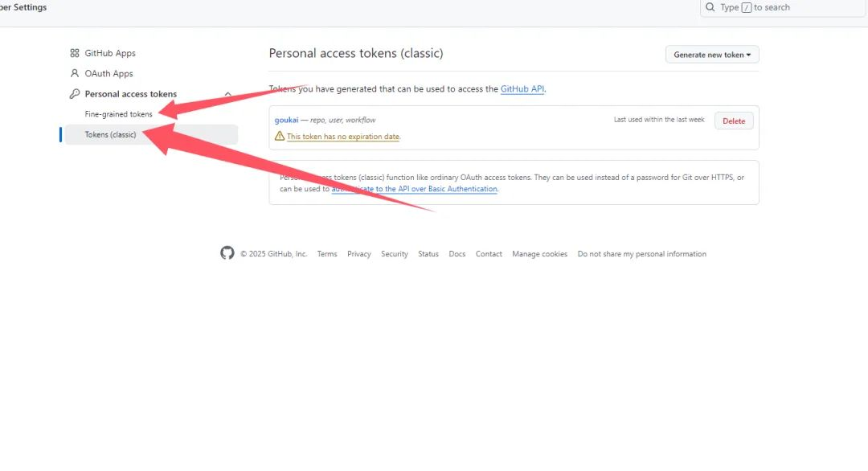
Task: Click the Personal access tokens key icon
Action: coord(75,94)
